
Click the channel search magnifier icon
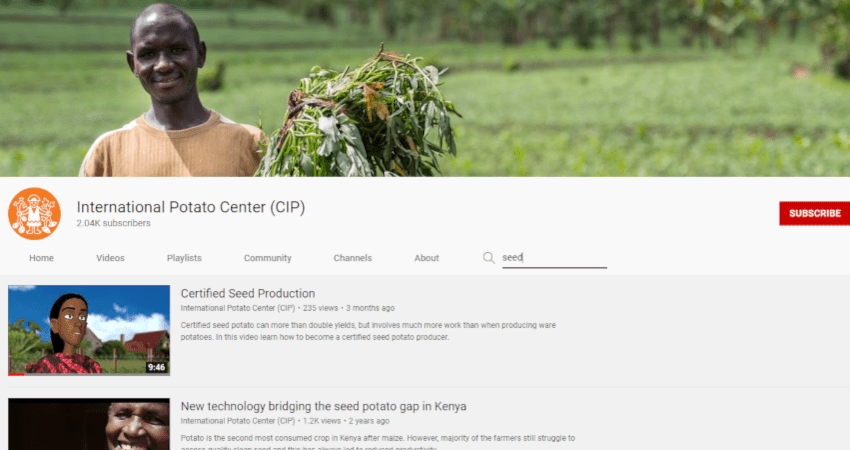pos(488,258)
